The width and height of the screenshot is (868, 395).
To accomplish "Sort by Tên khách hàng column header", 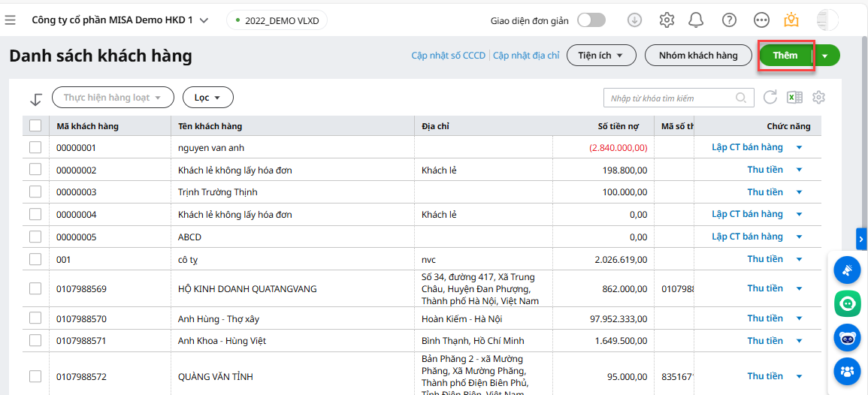I will [x=210, y=126].
